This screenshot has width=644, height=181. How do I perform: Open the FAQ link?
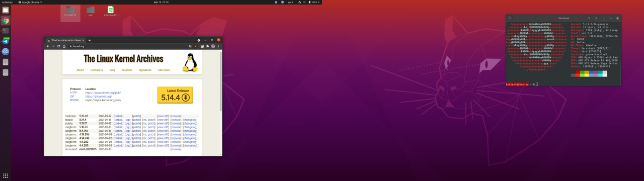[112, 70]
